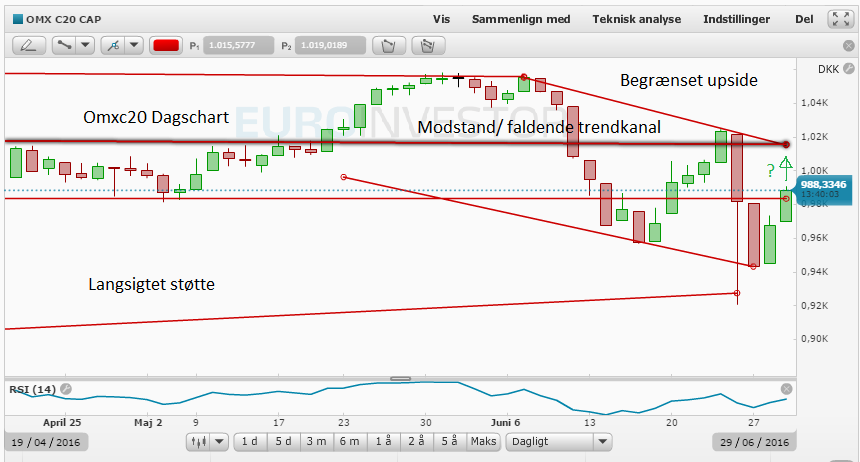Viewport: 860px width, 462px height.
Task: Delete all drawings with the second trash icon
Action: [428, 46]
